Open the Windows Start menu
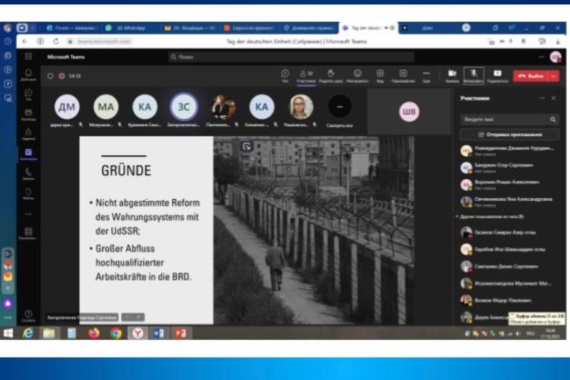The height and width of the screenshot is (380, 570). pos(8,333)
